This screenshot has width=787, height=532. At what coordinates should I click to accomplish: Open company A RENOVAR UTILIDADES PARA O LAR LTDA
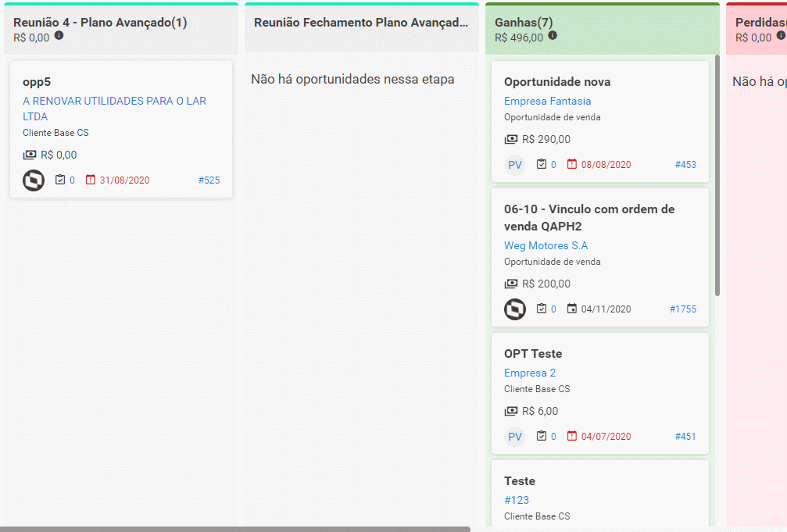[114, 109]
